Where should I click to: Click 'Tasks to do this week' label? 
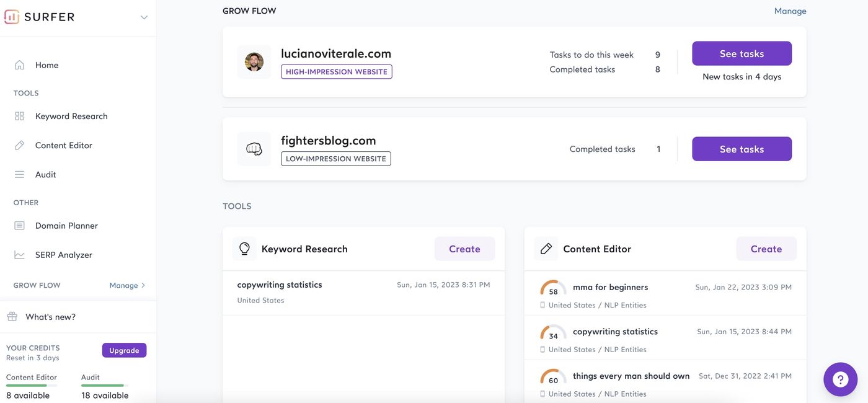coord(591,55)
